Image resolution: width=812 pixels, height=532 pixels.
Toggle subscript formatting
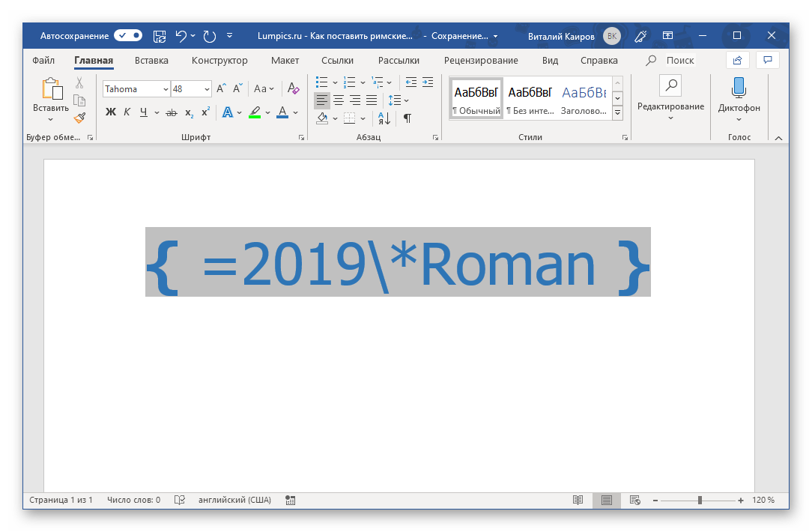tap(189, 112)
